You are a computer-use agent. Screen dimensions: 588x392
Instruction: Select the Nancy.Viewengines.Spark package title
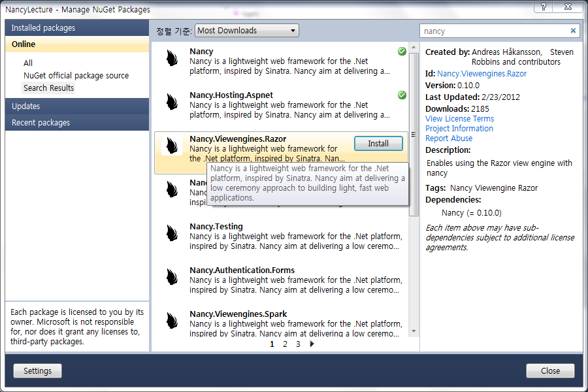[x=238, y=314]
